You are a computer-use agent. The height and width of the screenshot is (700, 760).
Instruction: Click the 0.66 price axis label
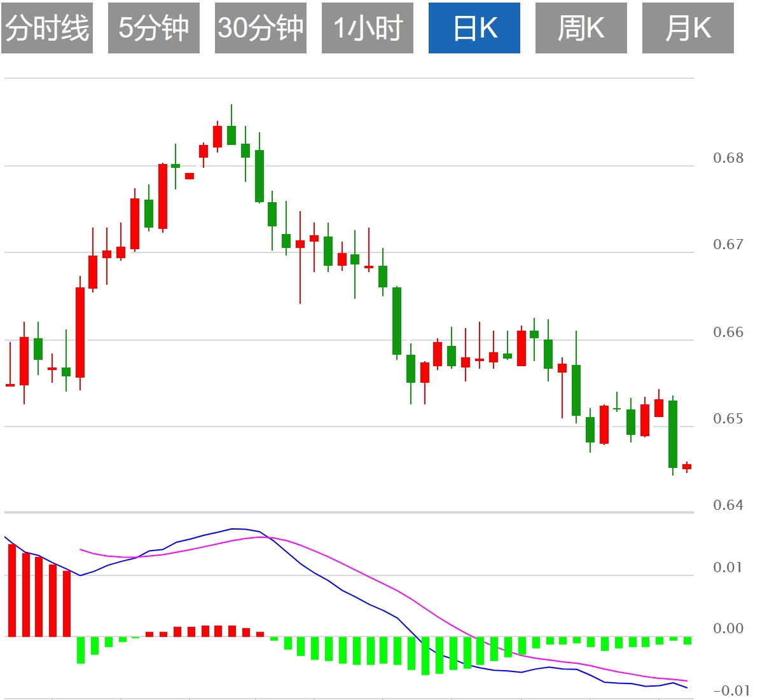click(x=728, y=332)
